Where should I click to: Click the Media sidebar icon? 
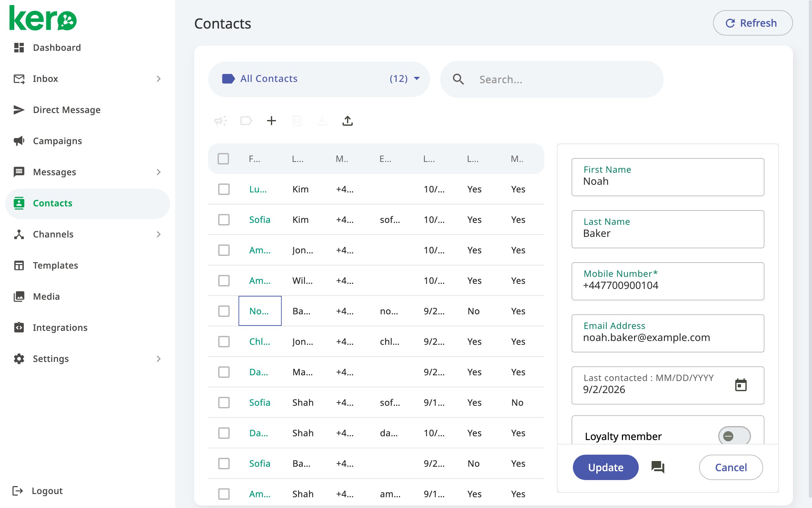pos(19,296)
